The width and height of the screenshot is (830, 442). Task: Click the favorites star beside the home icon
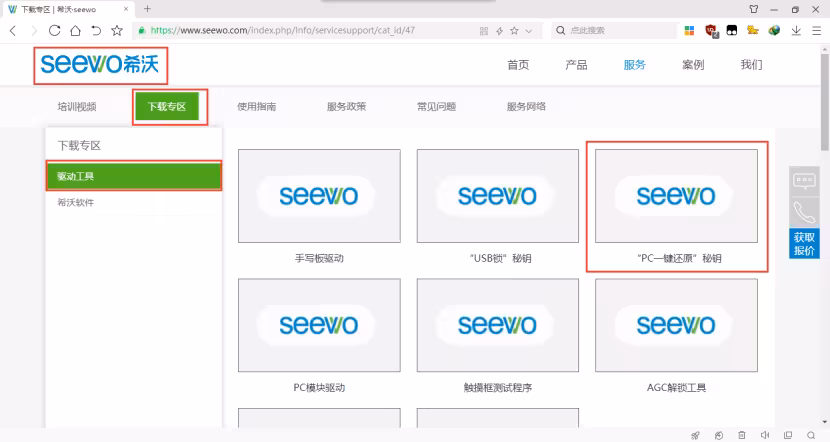(x=117, y=31)
